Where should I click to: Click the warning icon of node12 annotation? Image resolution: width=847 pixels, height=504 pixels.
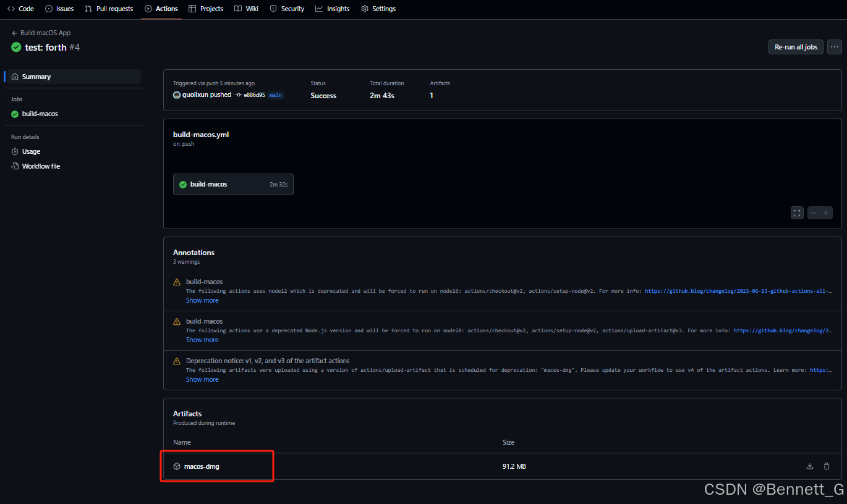[x=177, y=282]
